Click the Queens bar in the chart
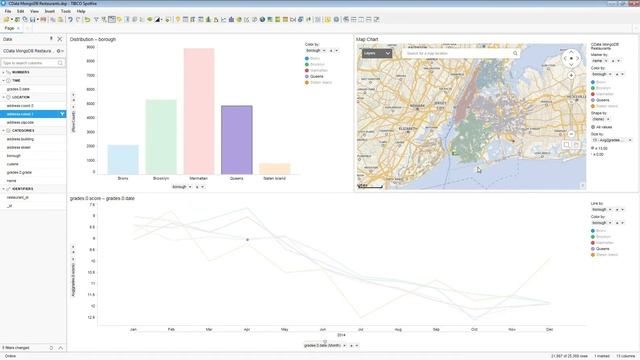640x360 pixels. (237, 140)
